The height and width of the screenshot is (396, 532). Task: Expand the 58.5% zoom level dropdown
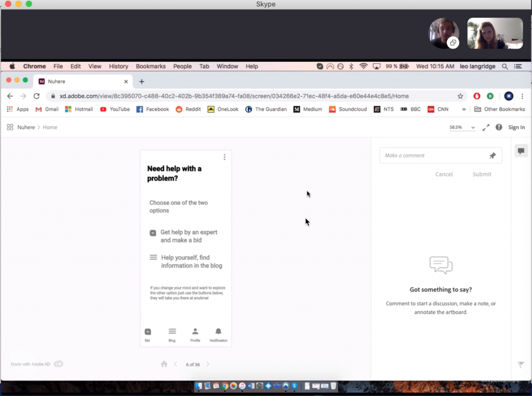coord(462,127)
